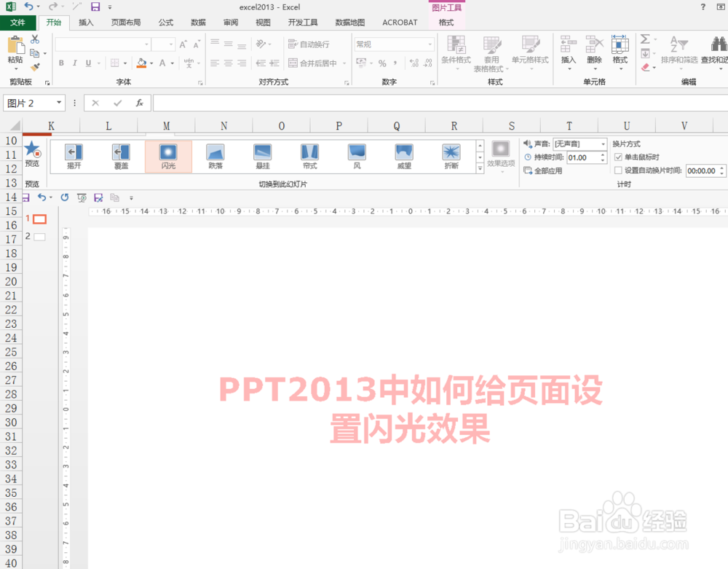Open Font group dialog launcher
Screen dimensions: 728x569
(x=201, y=82)
